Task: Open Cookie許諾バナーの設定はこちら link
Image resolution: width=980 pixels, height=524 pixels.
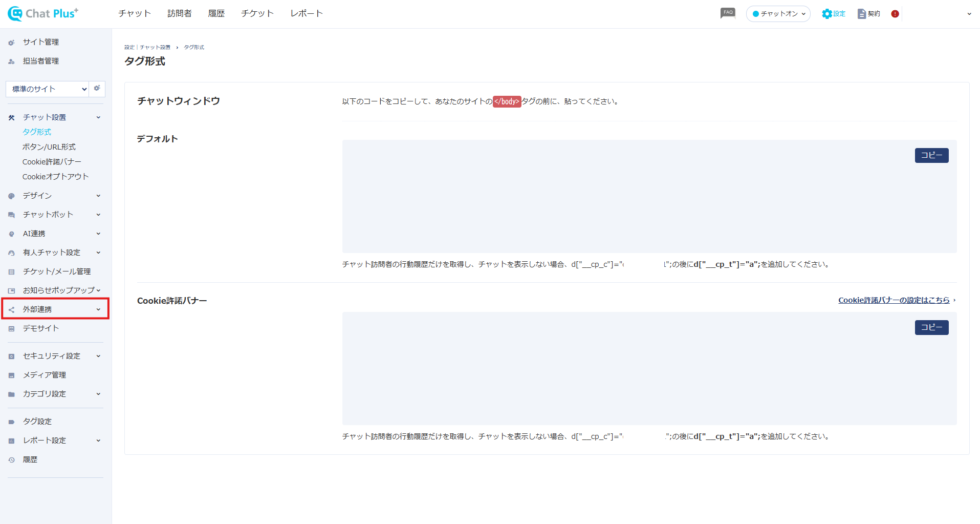Action: coord(894,300)
